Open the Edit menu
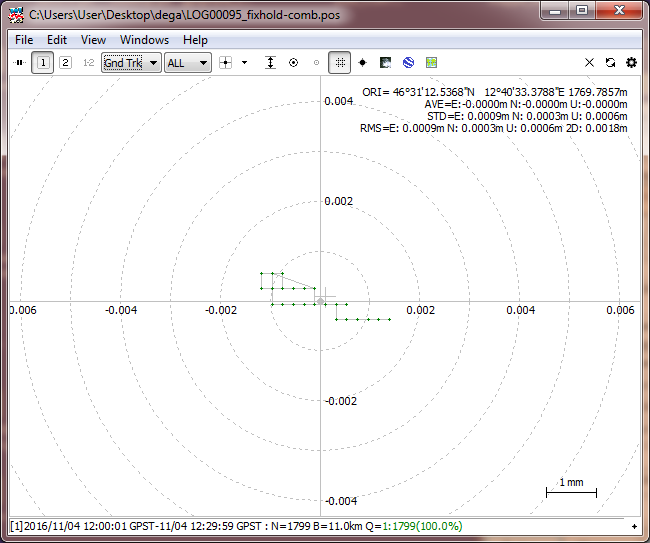The width and height of the screenshot is (650, 543). (x=57, y=40)
